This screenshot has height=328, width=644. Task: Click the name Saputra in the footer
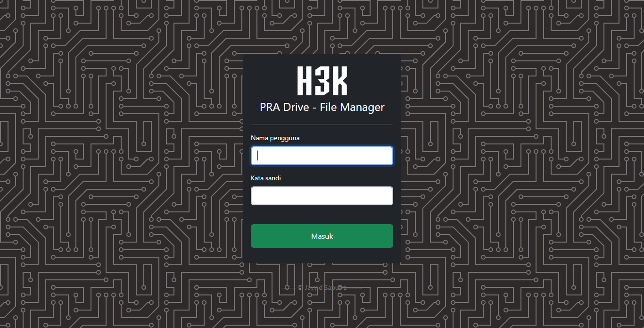click(x=336, y=287)
